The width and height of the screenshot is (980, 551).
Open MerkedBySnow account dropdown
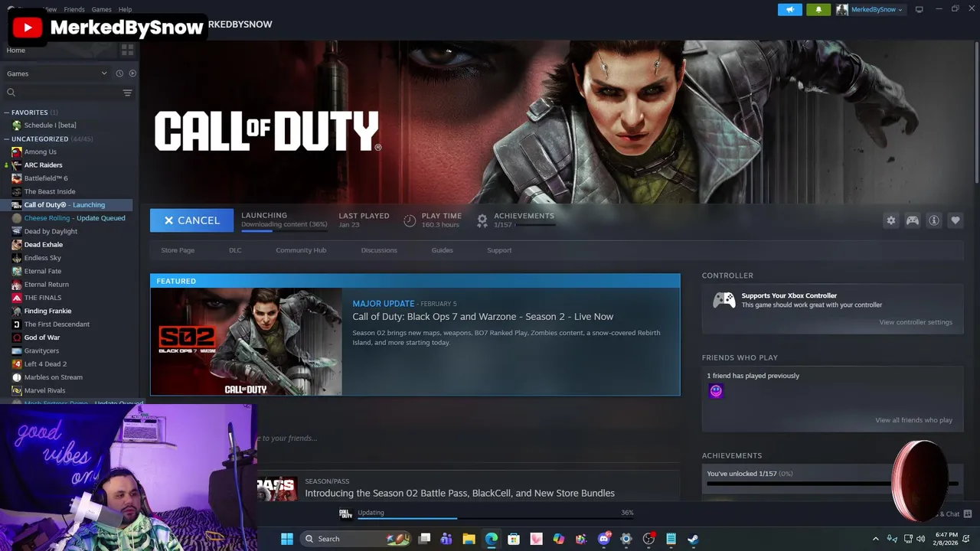tap(870, 9)
